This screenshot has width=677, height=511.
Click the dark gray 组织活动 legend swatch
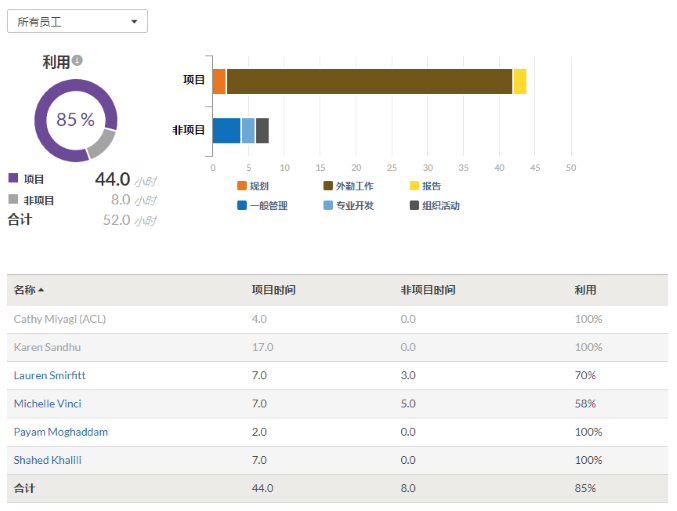tap(414, 206)
